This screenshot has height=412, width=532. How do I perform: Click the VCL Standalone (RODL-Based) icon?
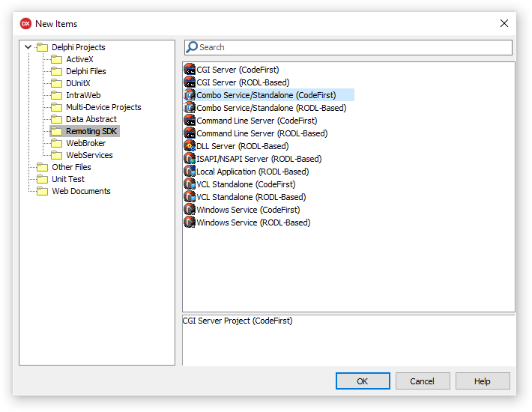point(190,197)
